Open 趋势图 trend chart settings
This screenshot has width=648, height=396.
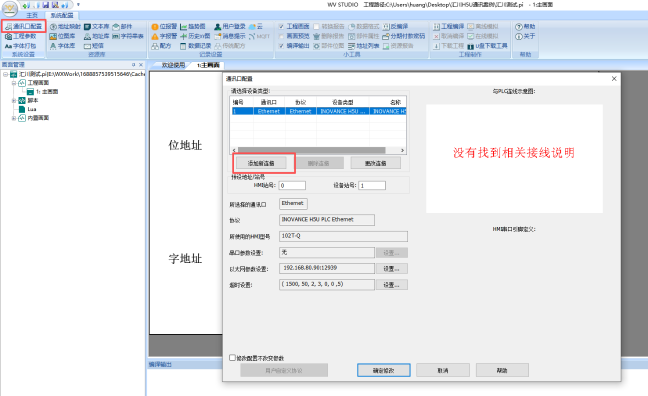coord(193,26)
